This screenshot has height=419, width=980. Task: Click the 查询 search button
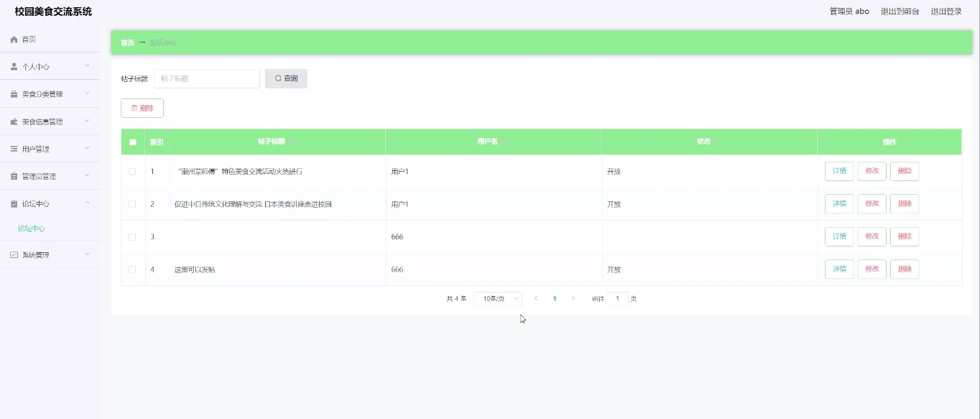(286, 78)
